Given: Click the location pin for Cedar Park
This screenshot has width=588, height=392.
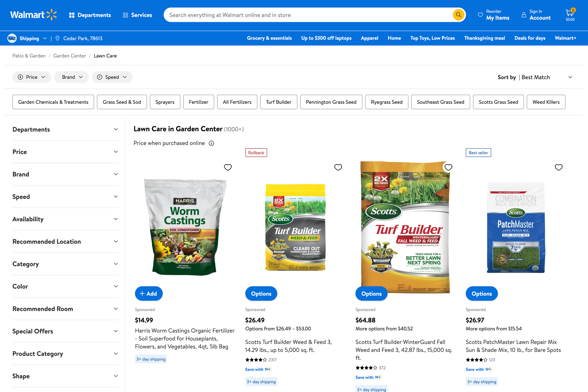Looking at the screenshot, I should pos(57,38).
